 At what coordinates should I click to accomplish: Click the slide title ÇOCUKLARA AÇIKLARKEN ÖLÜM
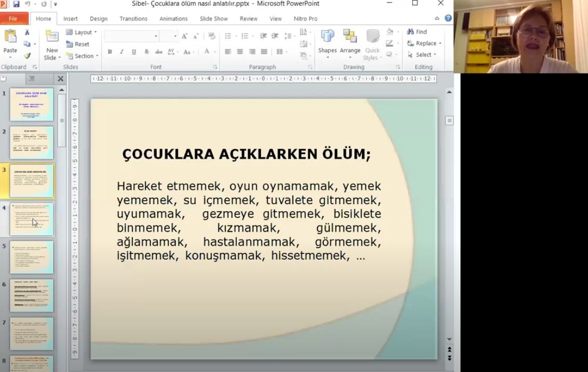tap(247, 154)
